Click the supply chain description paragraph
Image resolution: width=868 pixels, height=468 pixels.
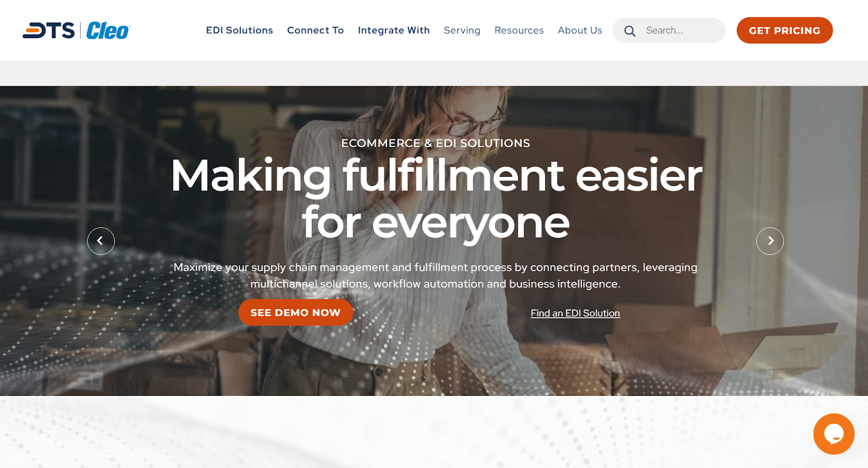click(435, 275)
